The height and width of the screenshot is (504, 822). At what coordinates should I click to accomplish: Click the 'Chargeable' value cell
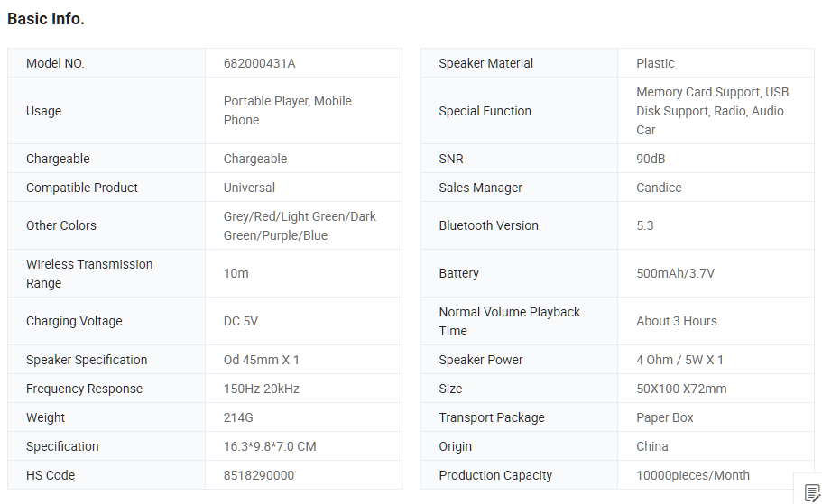click(303, 159)
